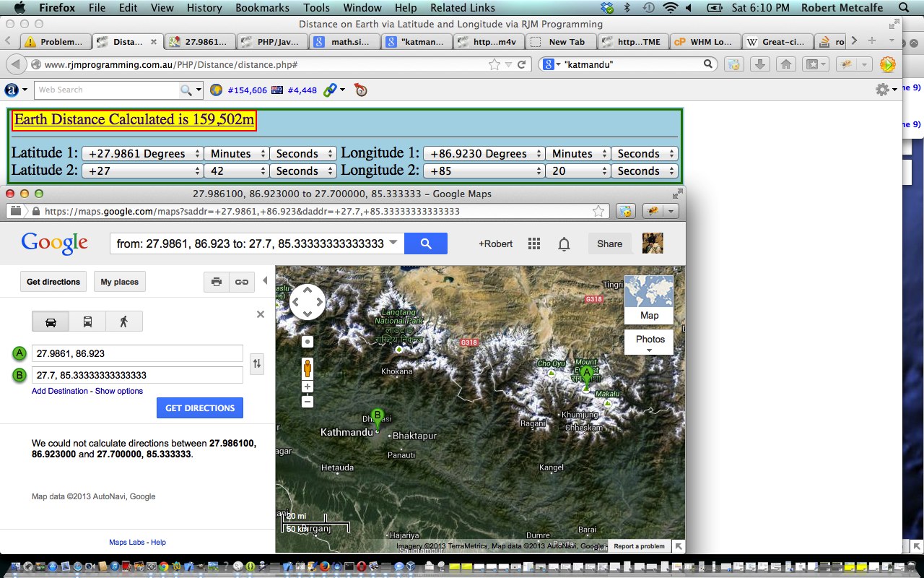Open My places in Google Maps

point(120,282)
